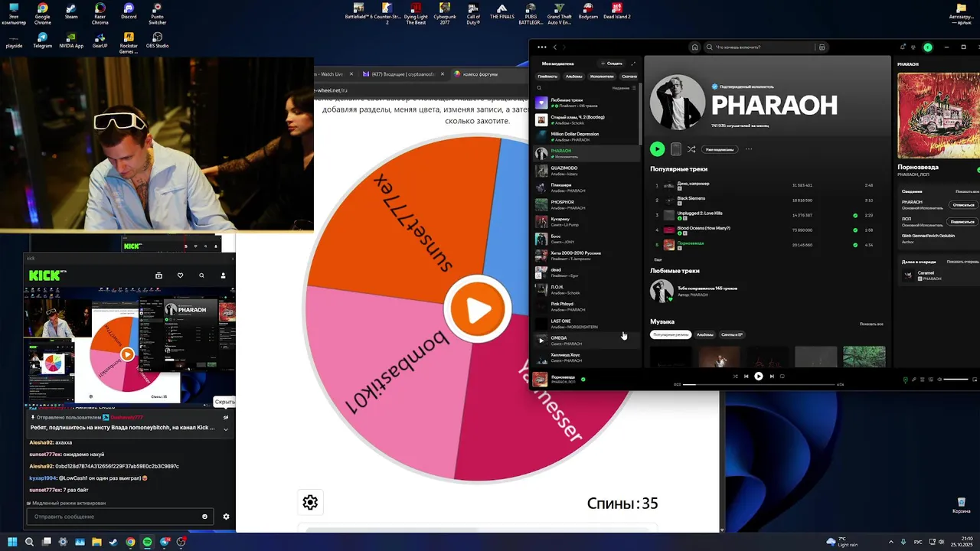Open Kick heart following icon

click(180, 275)
